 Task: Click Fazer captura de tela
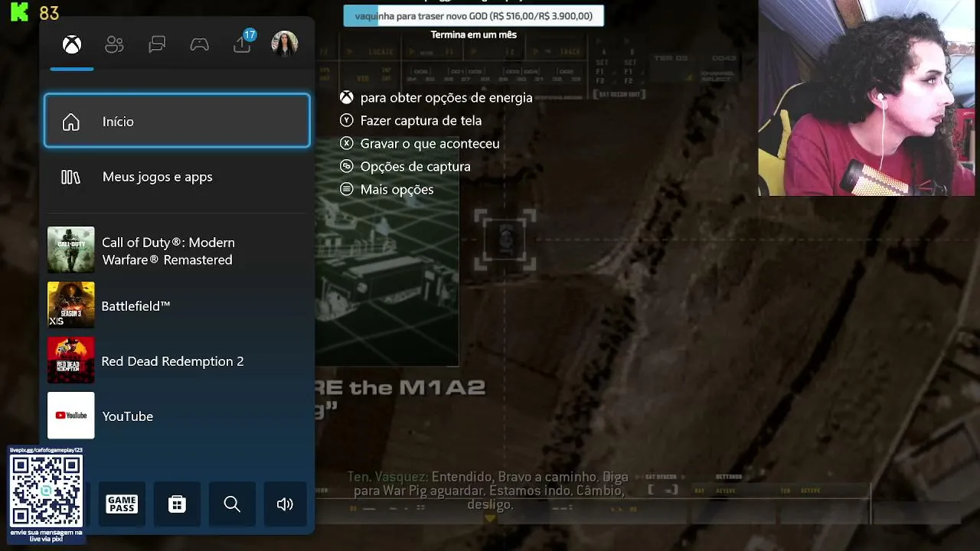click(411, 121)
